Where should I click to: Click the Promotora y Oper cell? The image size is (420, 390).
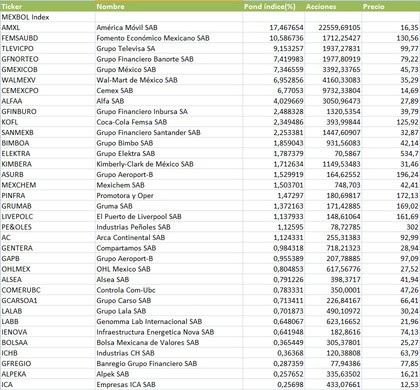point(169,195)
